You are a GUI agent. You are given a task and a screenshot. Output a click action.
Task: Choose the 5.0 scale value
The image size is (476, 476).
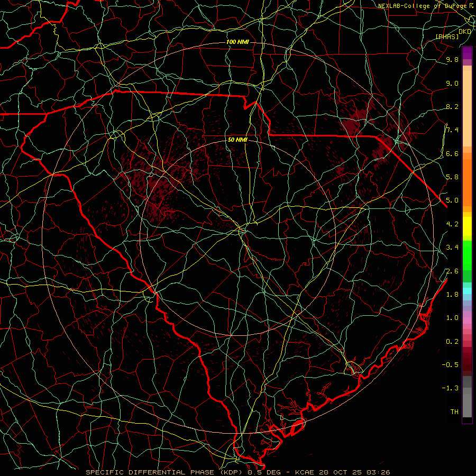[x=452, y=200]
